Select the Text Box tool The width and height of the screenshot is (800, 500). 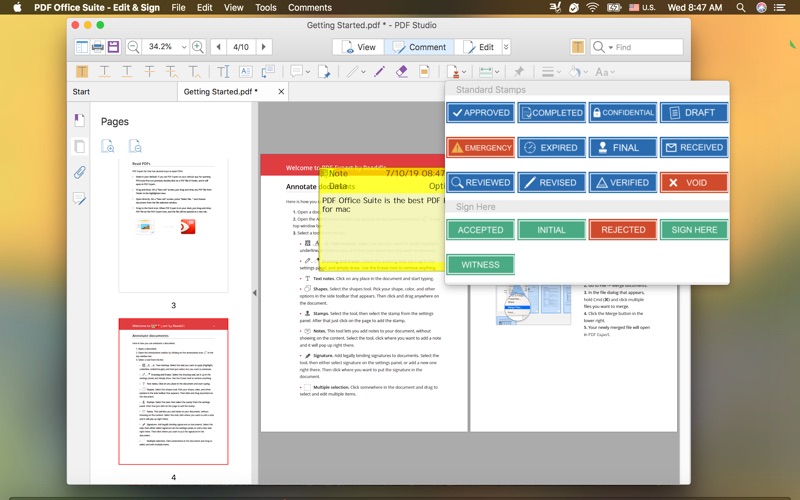click(x=245, y=71)
